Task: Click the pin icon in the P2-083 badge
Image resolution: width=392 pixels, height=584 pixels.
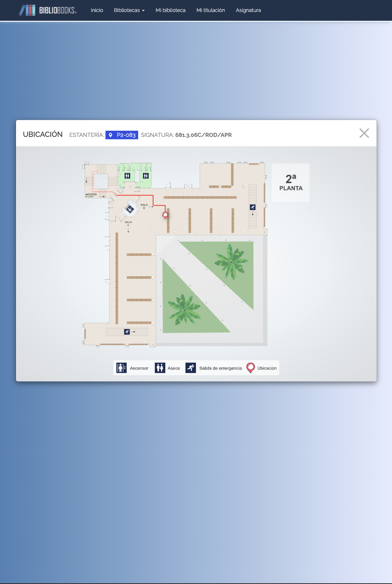Action: [111, 135]
